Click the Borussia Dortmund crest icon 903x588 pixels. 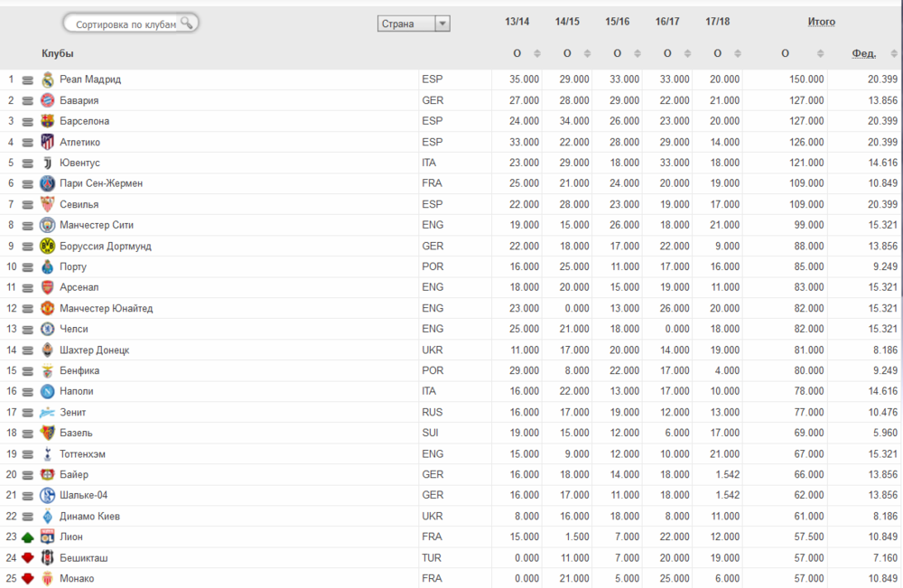[48, 246]
